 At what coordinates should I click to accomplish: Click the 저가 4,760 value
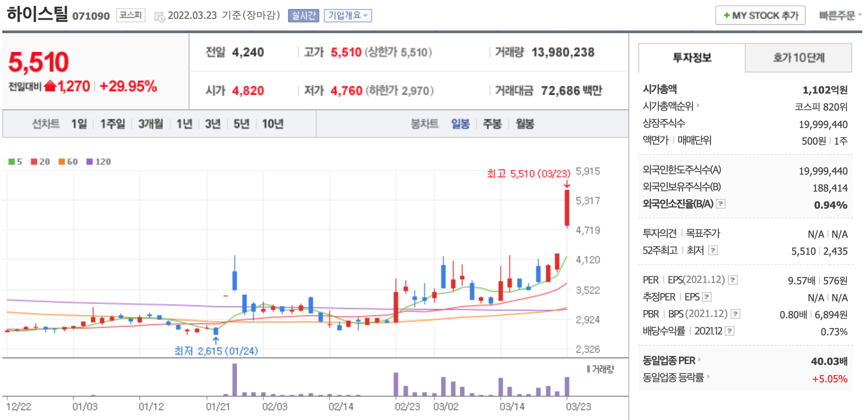coord(346,91)
